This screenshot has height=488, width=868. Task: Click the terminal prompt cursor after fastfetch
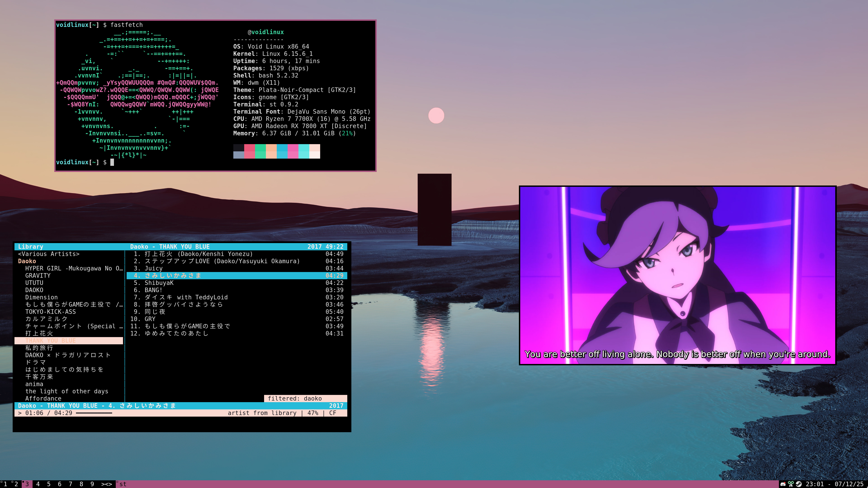(112, 162)
